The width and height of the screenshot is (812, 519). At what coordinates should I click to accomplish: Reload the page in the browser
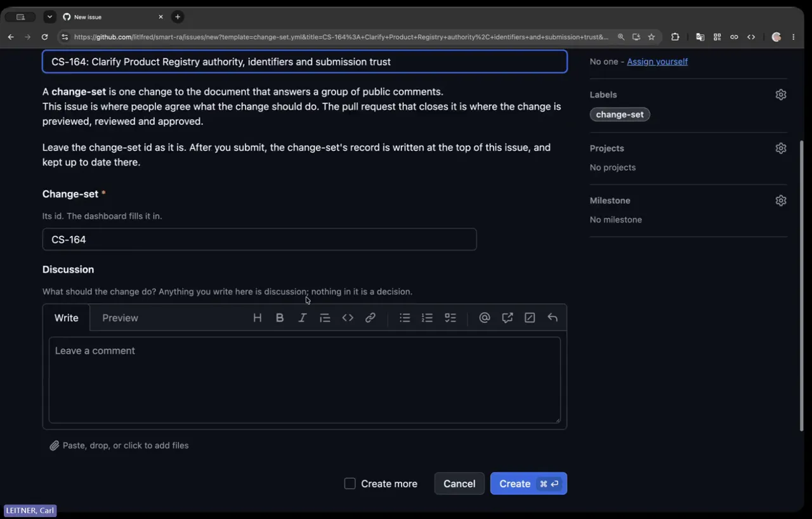[x=44, y=37]
